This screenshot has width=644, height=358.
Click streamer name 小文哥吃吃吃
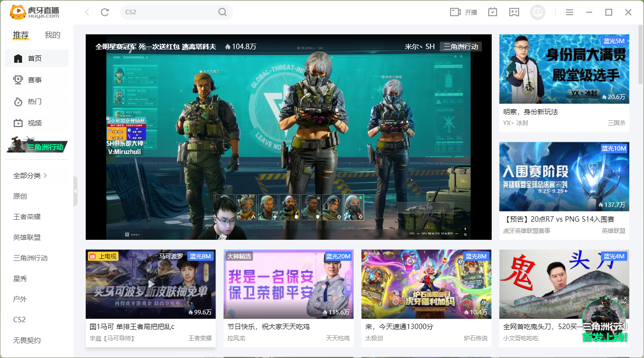coord(521,338)
